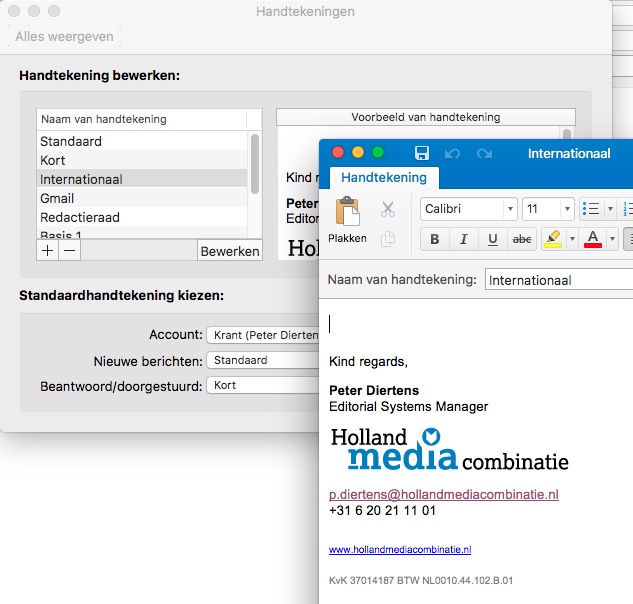The height and width of the screenshot is (604, 633).
Task: Open the Nieuwe berichten dropdown
Action: point(262,360)
